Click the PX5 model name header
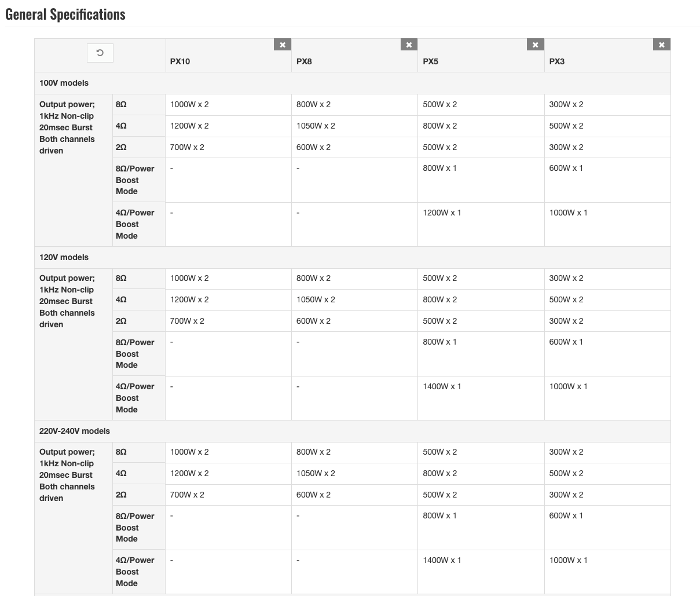Viewport: 700px width, 596px height. coord(430,61)
